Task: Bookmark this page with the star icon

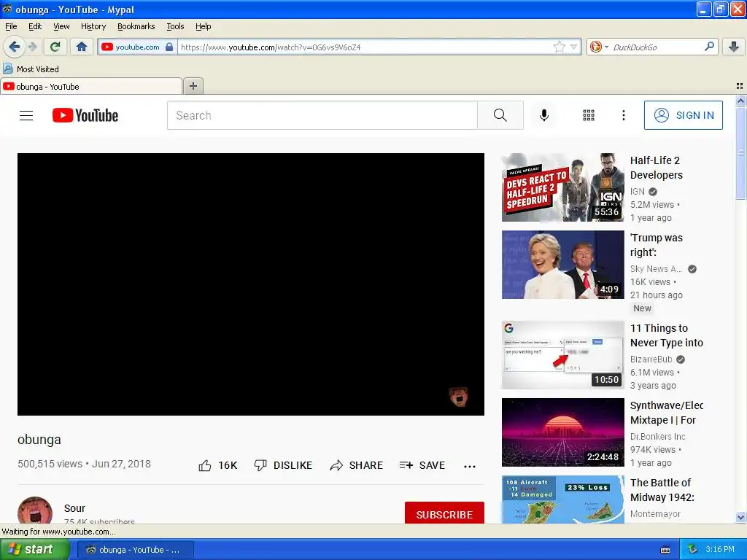Action: pos(559,47)
